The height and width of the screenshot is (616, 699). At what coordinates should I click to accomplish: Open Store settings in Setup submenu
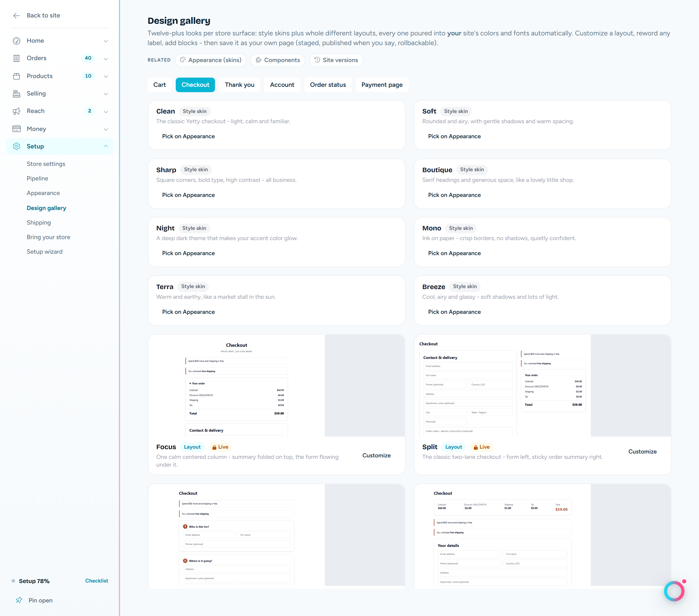point(46,164)
